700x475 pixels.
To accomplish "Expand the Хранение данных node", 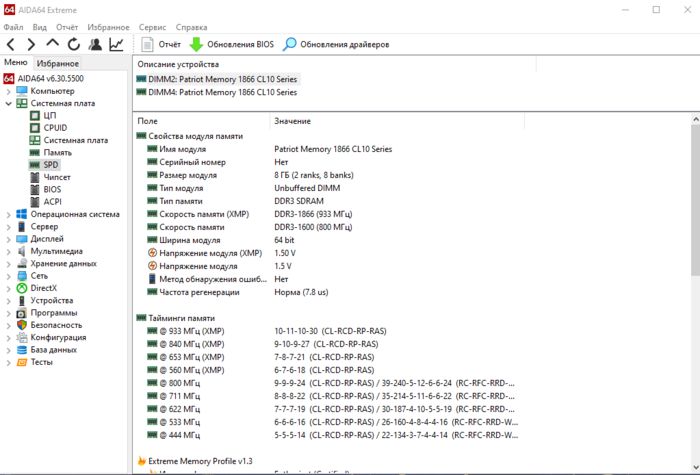I will click(x=8, y=264).
